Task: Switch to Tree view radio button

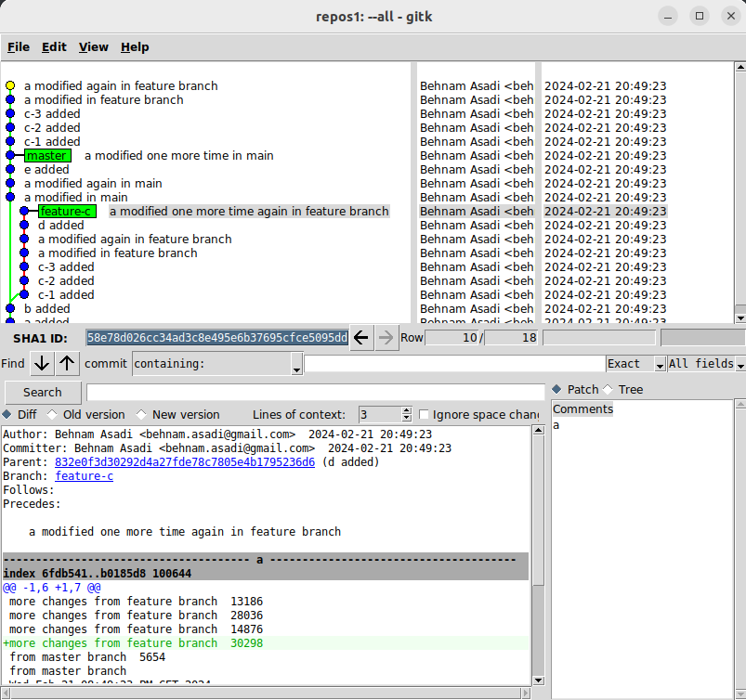Action: [x=609, y=390]
